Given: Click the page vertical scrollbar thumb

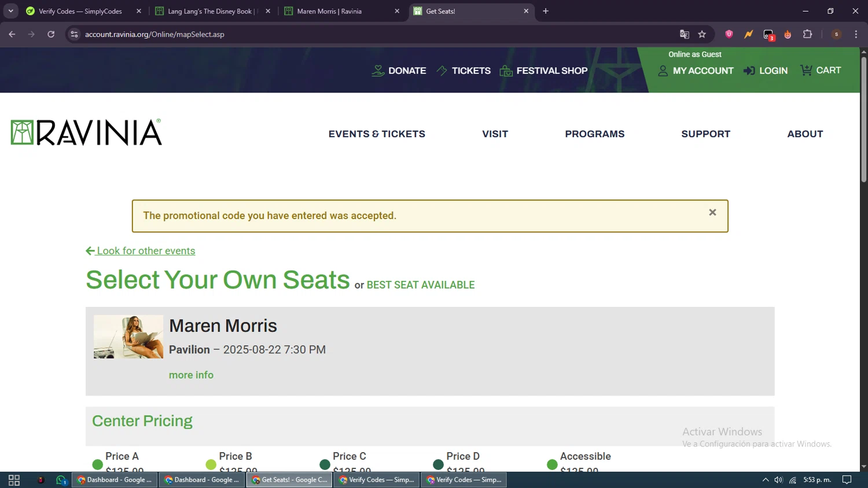Looking at the screenshot, I should [863, 119].
